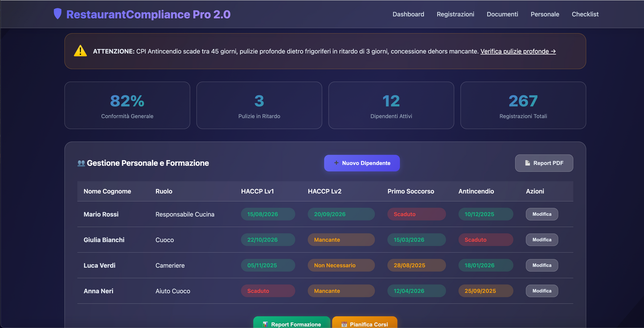The image size is (644, 328).
Task: Click the calendar icon on Pianifica Corsi button
Action: [344, 324]
